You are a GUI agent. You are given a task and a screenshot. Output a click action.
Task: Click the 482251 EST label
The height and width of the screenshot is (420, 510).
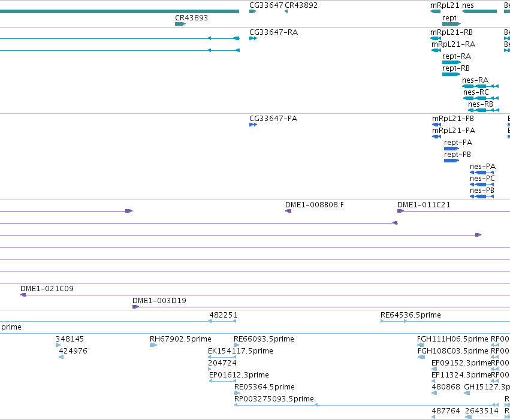[x=224, y=315]
